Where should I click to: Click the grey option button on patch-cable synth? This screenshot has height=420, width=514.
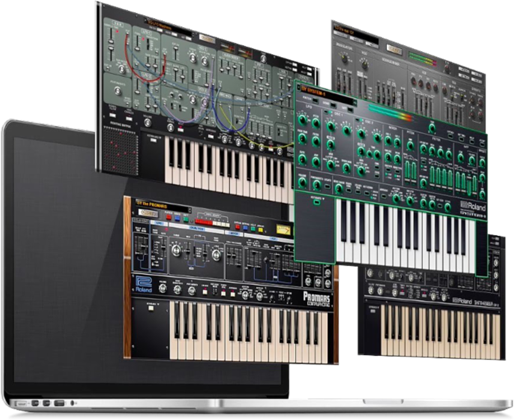[207, 39]
